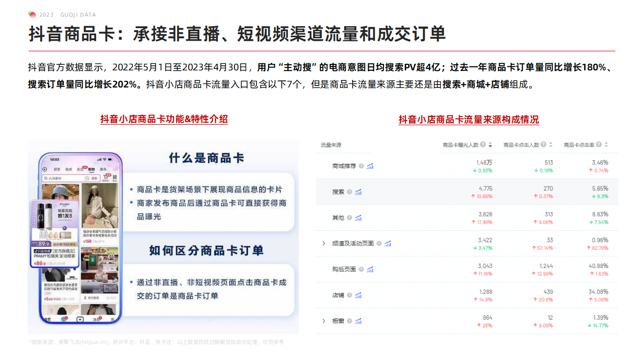The height and width of the screenshot is (362, 644).
Task: Click 抖音小店商品卡流量来源构成情况 heading link
Action: pos(468,120)
